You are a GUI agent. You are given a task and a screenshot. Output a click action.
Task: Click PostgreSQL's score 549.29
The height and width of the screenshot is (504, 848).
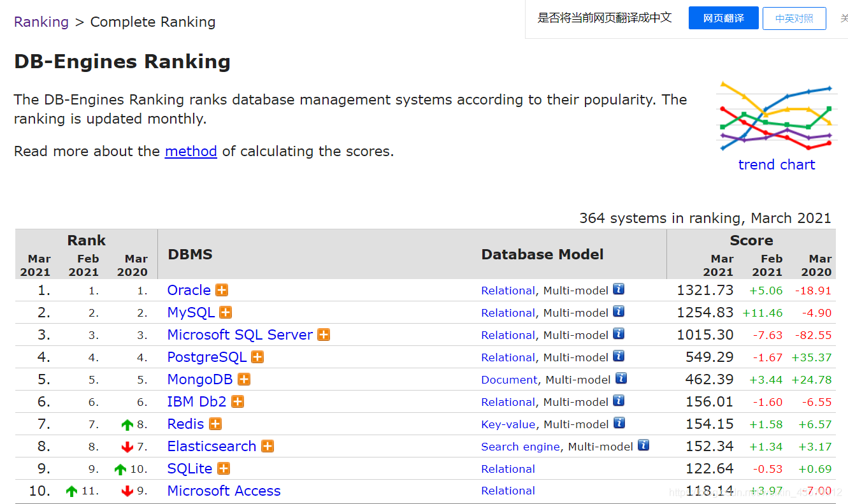pos(710,357)
